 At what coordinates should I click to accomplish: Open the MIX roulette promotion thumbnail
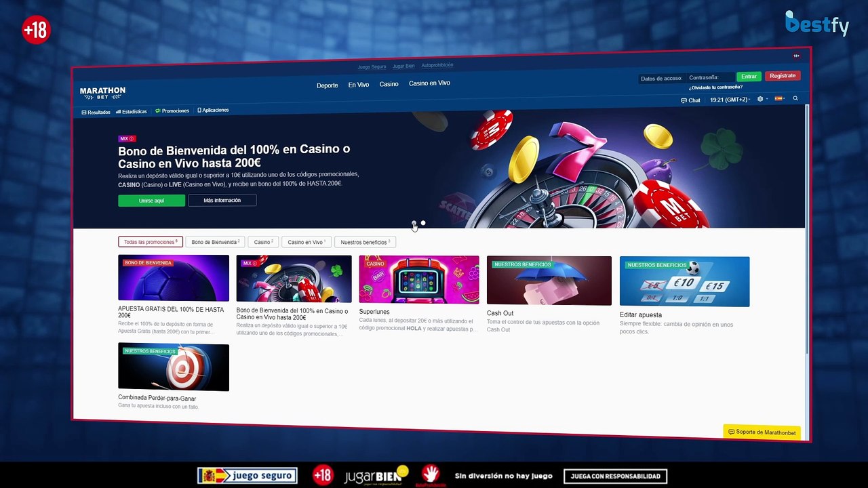click(x=294, y=279)
